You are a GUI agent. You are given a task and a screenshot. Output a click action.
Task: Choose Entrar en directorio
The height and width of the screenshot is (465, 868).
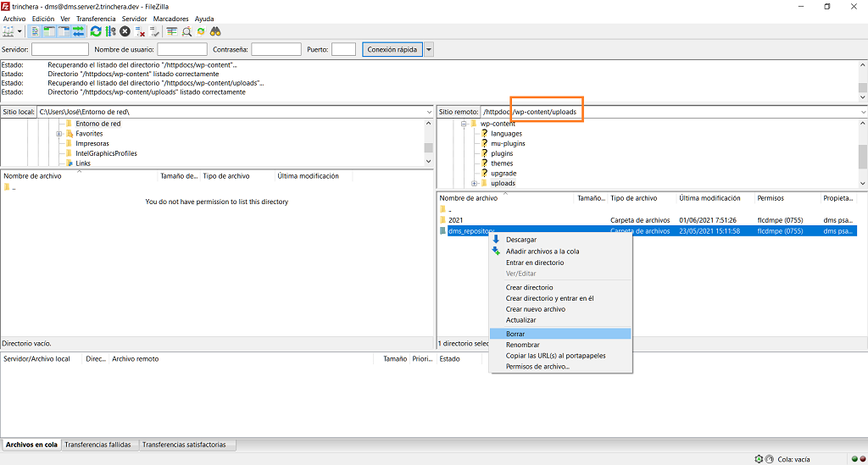[x=560, y=263]
